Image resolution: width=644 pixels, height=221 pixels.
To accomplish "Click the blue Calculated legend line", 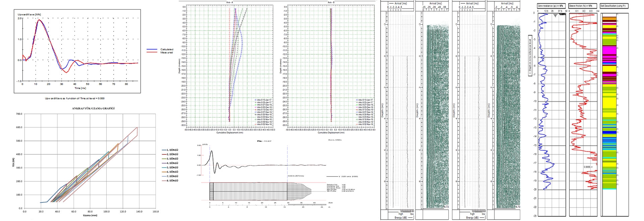I will 152,50.
